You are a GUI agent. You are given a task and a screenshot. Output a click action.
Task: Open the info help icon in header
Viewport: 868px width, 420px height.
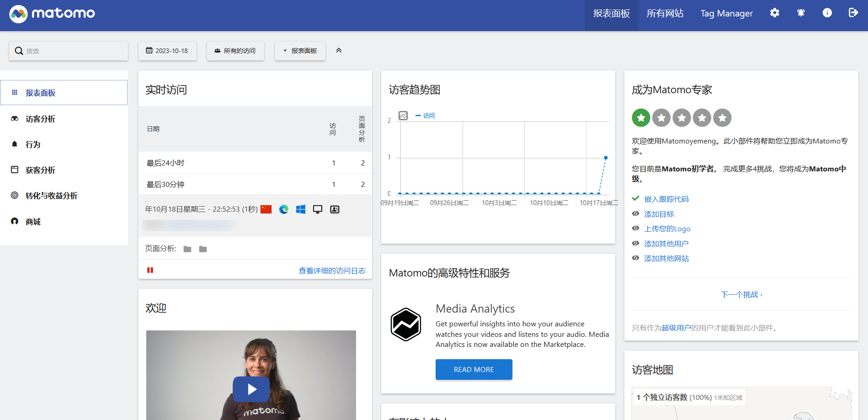click(x=827, y=13)
